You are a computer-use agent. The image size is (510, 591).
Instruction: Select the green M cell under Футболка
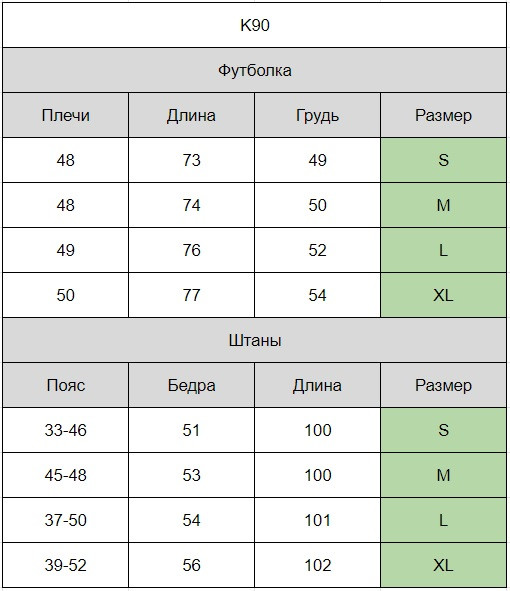[x=443, y=205]
